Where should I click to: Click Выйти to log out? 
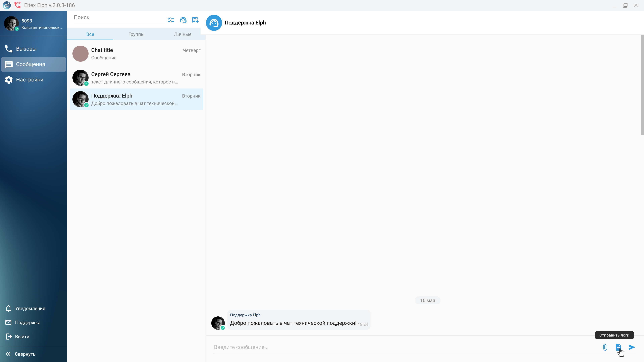[x=22, y=337]
